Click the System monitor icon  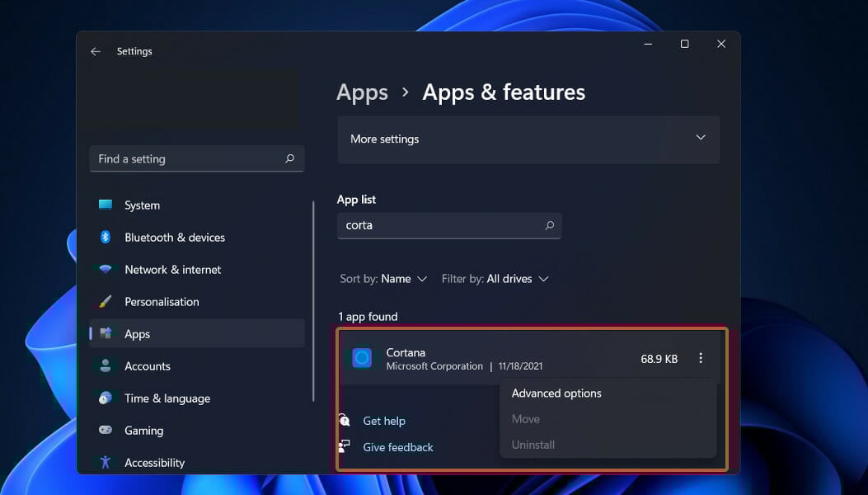click(x=106, y=205)
